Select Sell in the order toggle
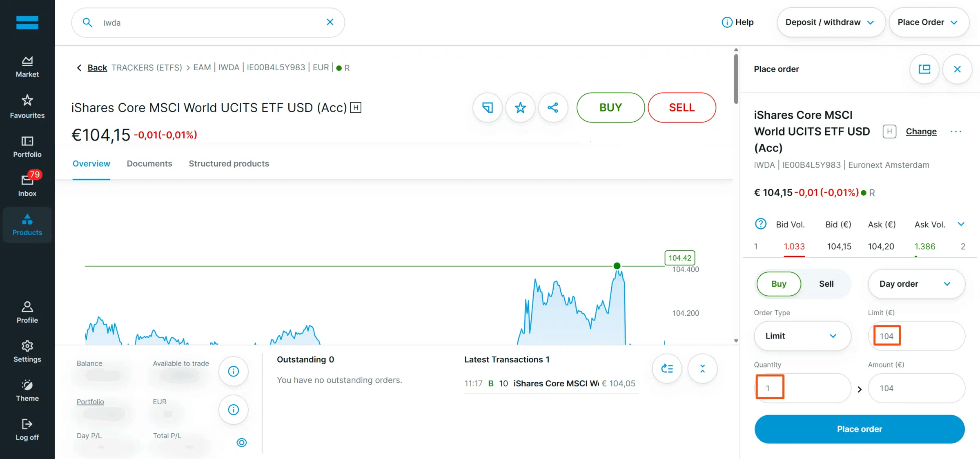The height and width of the screenshot is (459, 980). tap(826, 284)
